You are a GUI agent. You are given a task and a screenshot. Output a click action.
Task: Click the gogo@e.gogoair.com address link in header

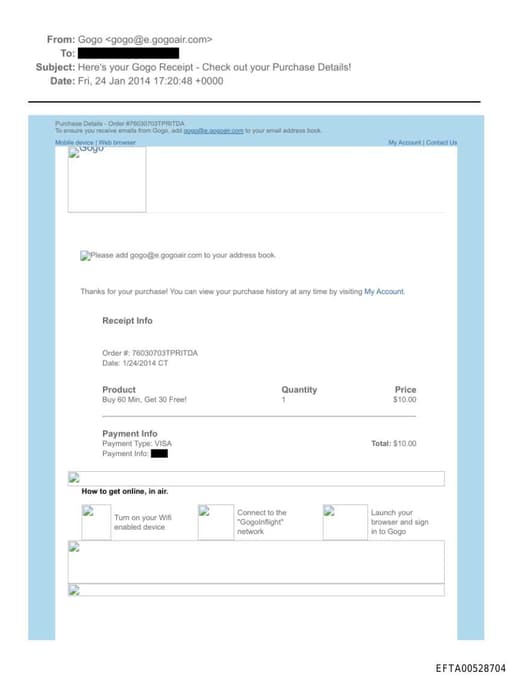coord(214,131)
